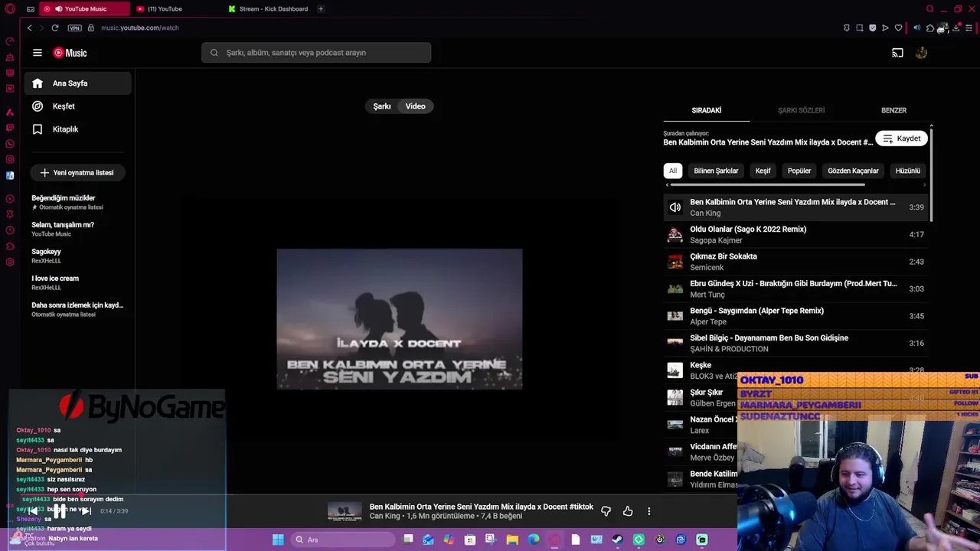Open Steam from the Windows taskbar

point(617,540)
